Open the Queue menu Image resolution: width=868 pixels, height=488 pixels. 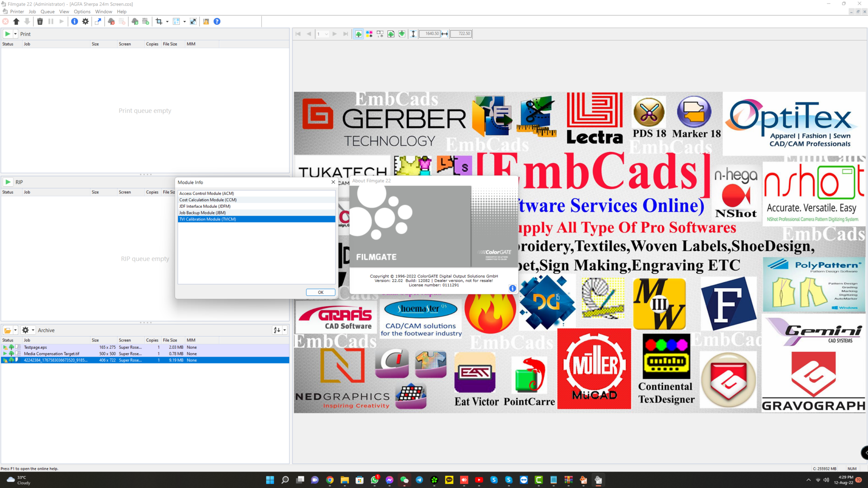pos(47,12)
